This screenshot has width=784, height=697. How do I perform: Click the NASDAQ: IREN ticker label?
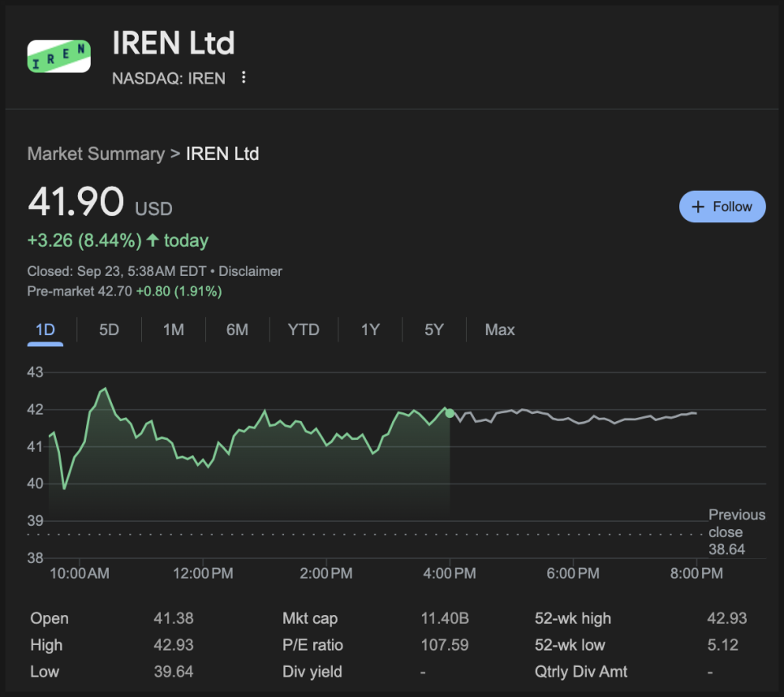pos(169,79)
